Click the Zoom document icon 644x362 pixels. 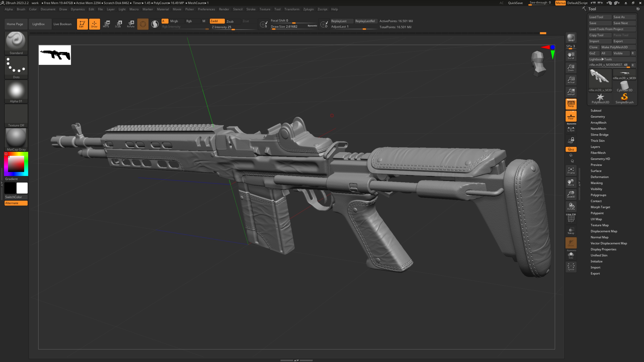point(571,68)
